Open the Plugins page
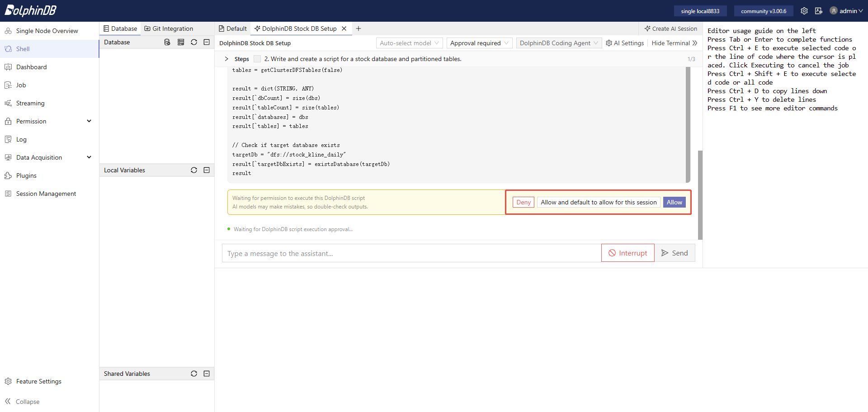Screen dimensions: 868x412 point(26,175)
